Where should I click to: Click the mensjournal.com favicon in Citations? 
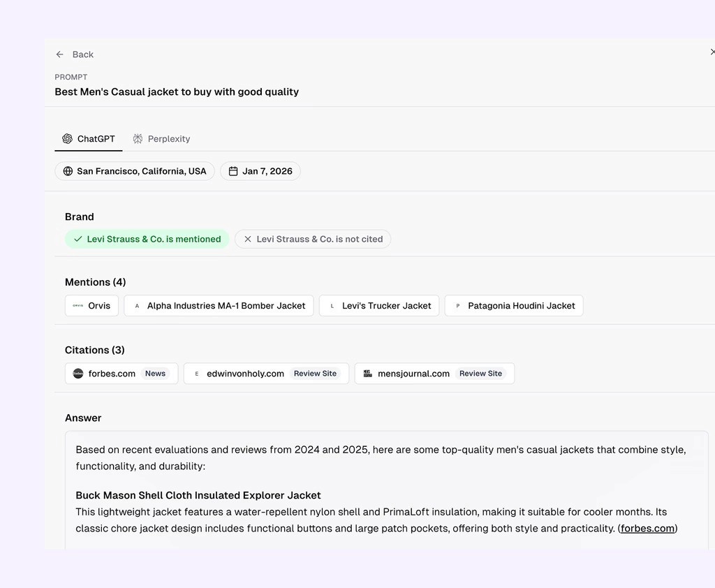[367, 373]
